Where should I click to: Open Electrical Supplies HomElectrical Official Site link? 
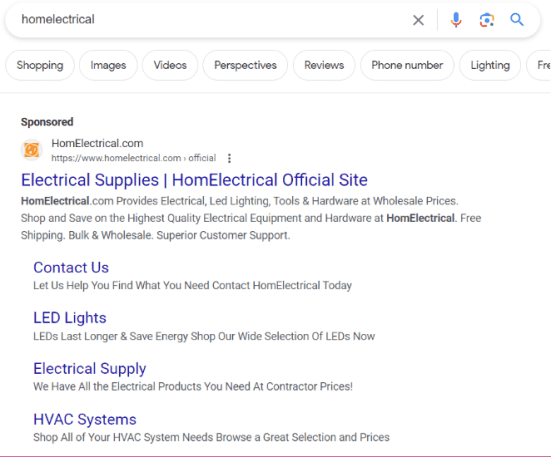(194, 180)
